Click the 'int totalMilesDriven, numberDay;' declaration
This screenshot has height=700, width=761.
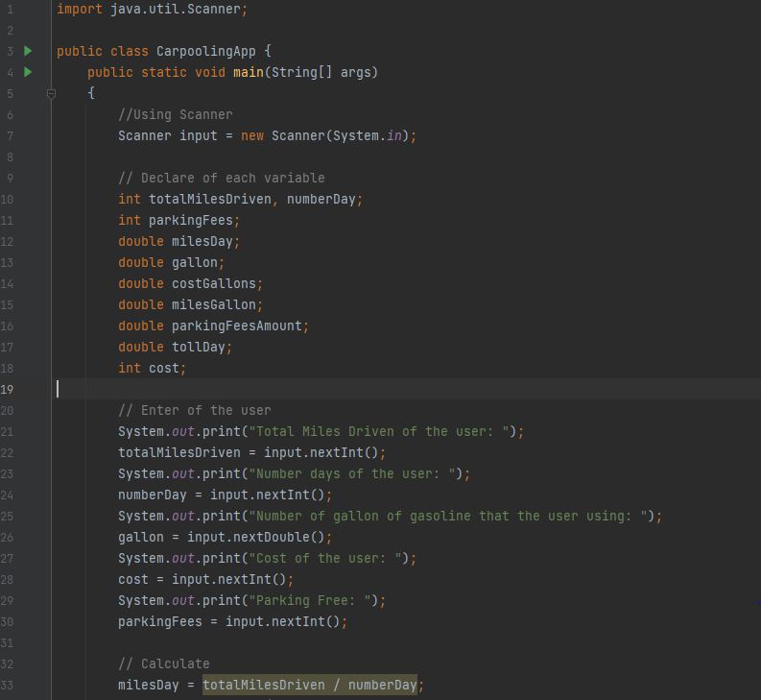click(240, 199)
